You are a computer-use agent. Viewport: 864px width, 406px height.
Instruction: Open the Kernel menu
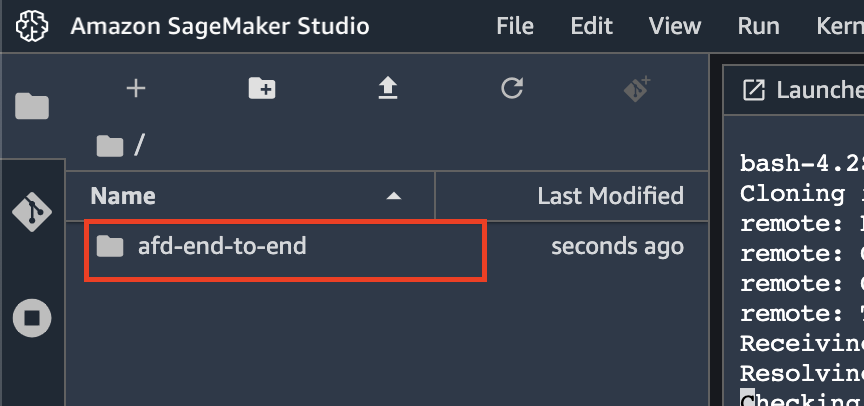(x=840, y=26)
